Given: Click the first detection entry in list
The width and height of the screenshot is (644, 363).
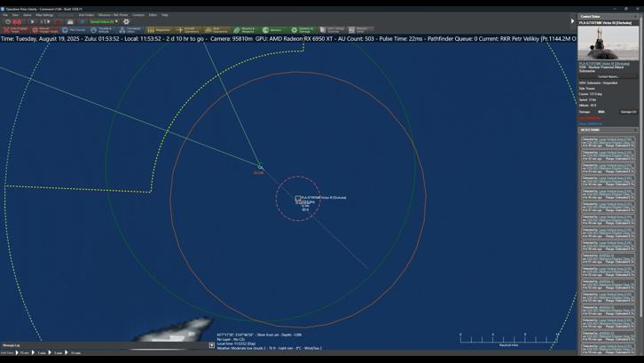Looking at the screenshot, I should click(609, 143).
